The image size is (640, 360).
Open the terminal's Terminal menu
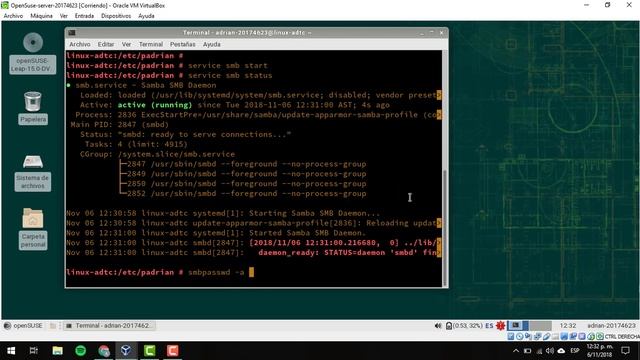[x=151, y=44]
